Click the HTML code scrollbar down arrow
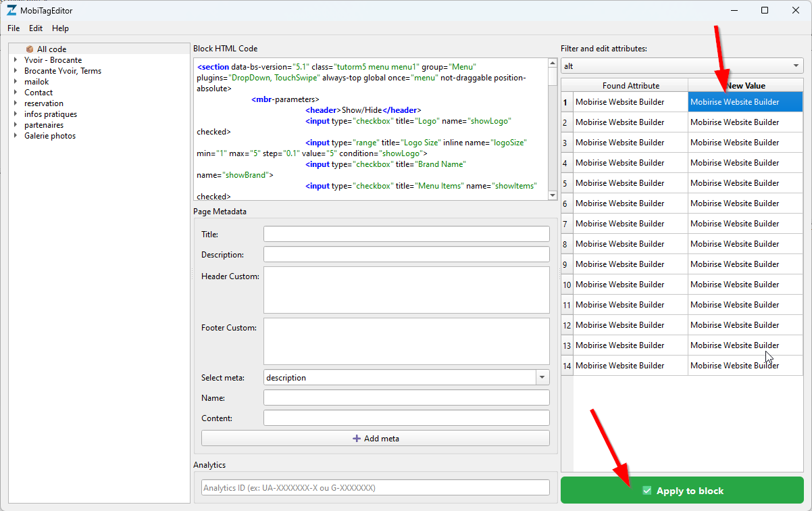The height and width of the screenshot is (511, 812). [x=552, y=195]
